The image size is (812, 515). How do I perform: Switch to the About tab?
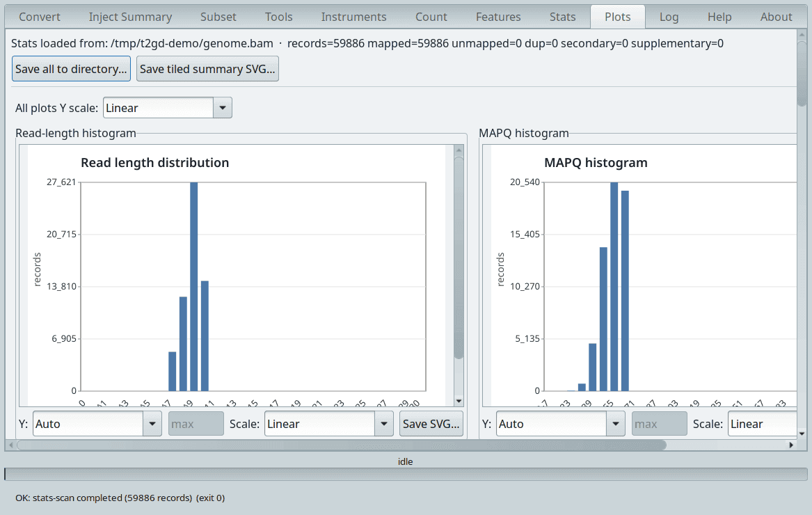[776, 17]
